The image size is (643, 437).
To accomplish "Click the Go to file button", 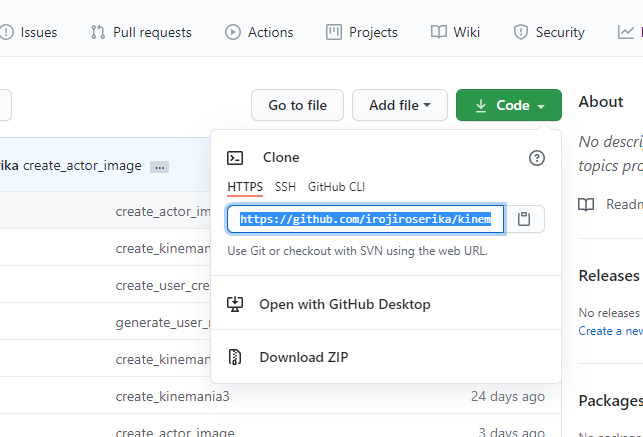I will click(x=297, y=105).
